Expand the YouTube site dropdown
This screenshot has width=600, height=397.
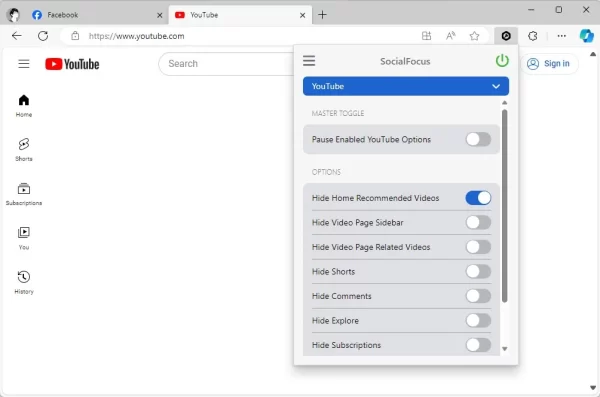406,86
